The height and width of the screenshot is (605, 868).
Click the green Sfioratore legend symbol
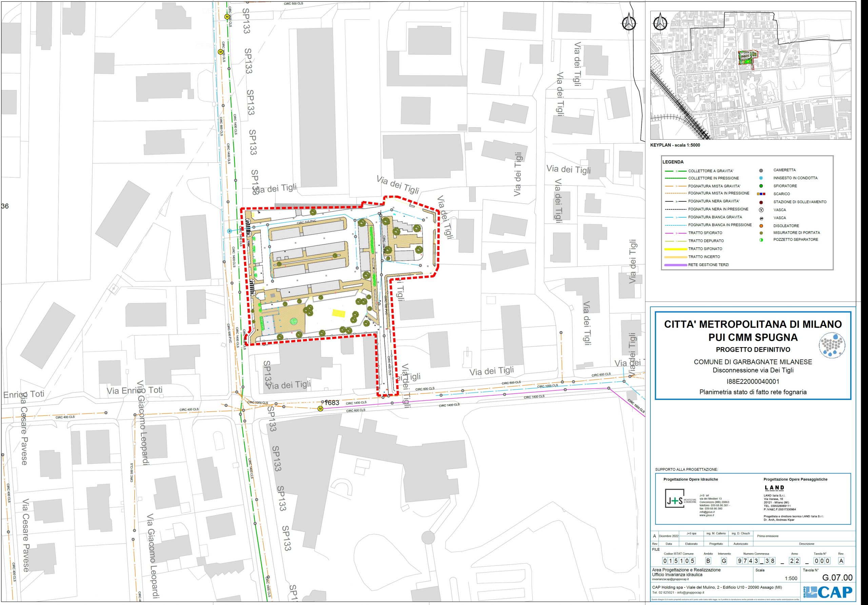(x=761, y=186)
